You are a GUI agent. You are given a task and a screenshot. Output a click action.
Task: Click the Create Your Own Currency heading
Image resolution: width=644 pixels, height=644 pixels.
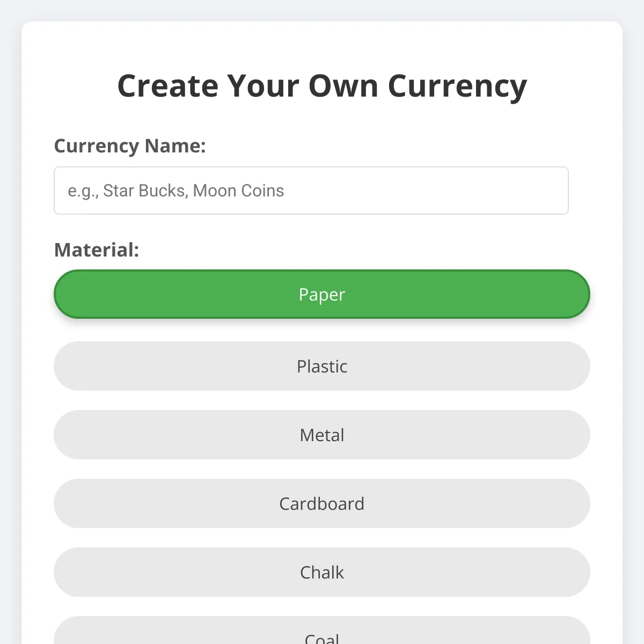click(x=322, y=85)
